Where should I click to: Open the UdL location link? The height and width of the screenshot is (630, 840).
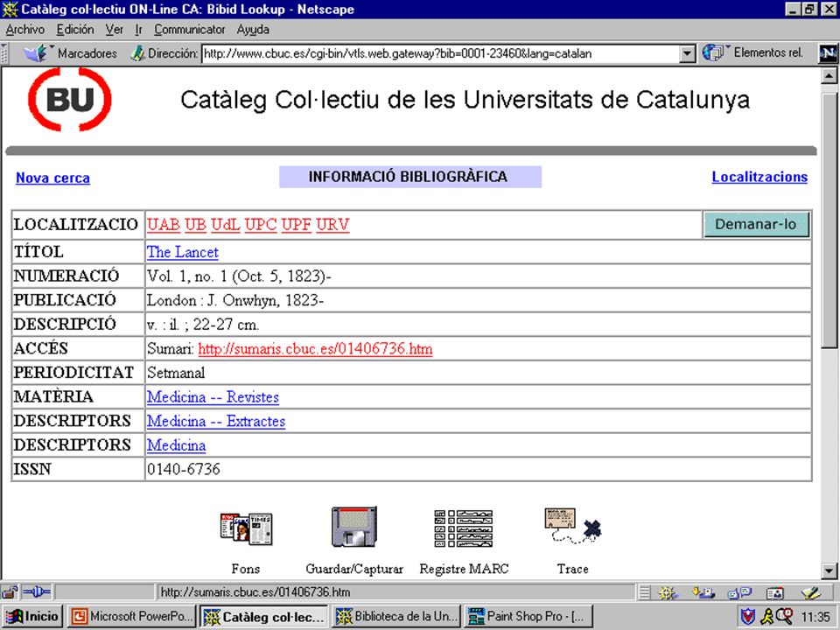click(x=226, y=225)
